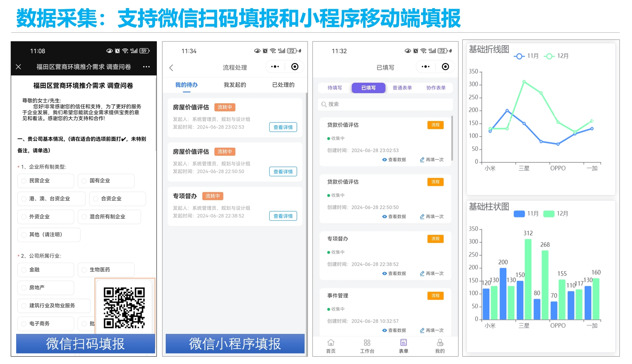Tap the mini-program capsule target icon in 已填写
This screenshot has height=364, width=632.
445,66
